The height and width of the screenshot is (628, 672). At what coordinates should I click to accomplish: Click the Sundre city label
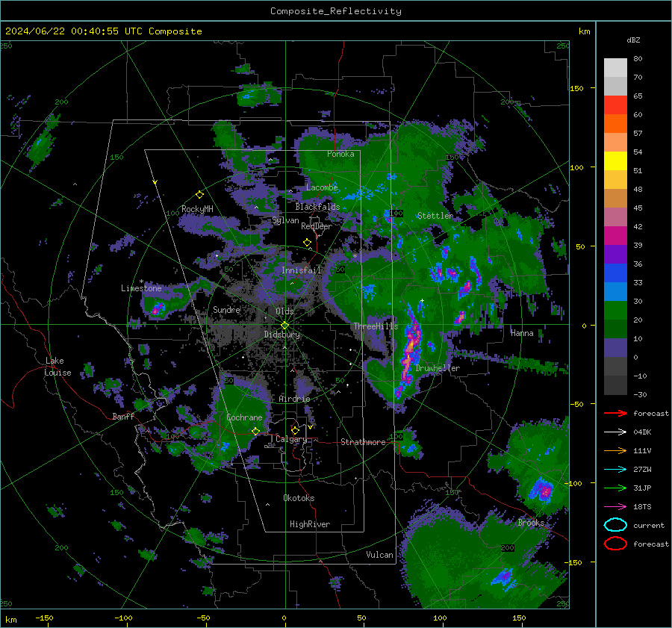[x=226, y=309]
